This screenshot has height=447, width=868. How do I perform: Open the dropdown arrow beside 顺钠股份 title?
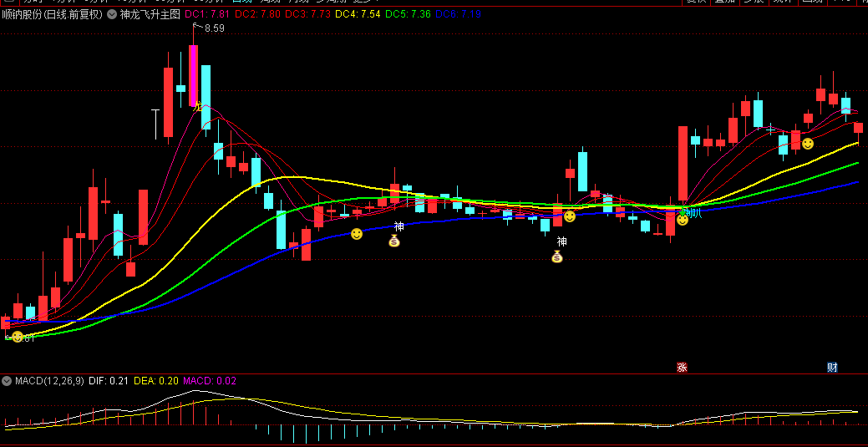pos(112,14)
